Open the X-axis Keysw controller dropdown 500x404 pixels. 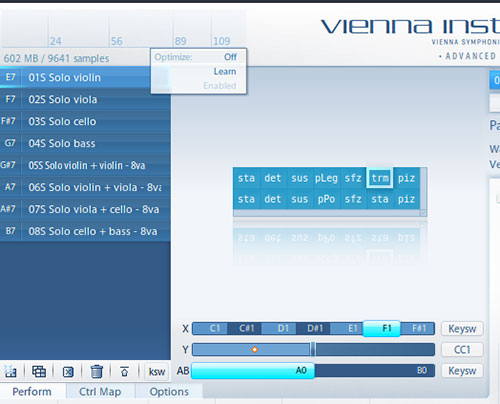(x=462, y=329)
